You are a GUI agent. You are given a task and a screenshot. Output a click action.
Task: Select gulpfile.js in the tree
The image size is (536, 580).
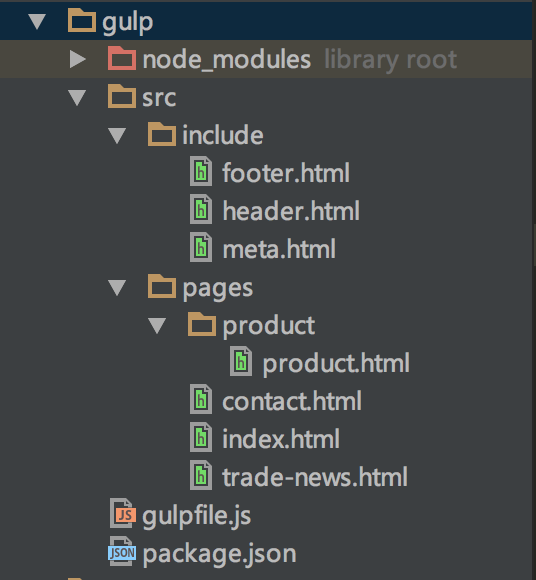(196, 517)
